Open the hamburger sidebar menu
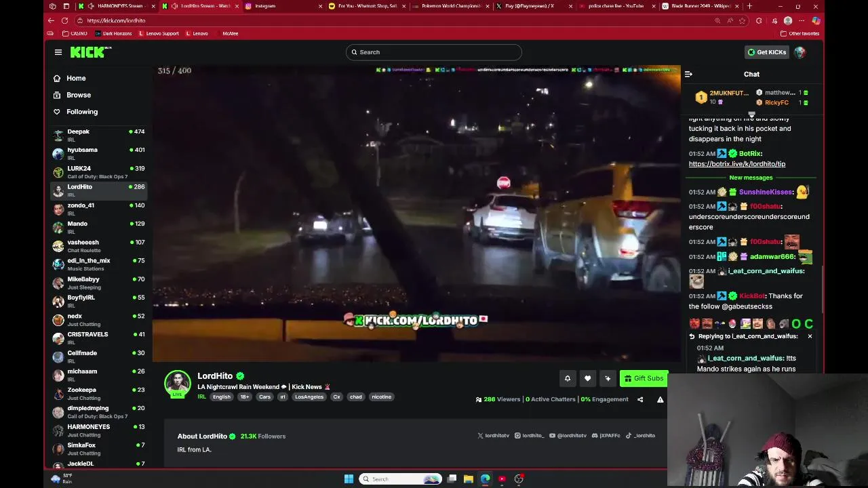 [x=58, y=52]
